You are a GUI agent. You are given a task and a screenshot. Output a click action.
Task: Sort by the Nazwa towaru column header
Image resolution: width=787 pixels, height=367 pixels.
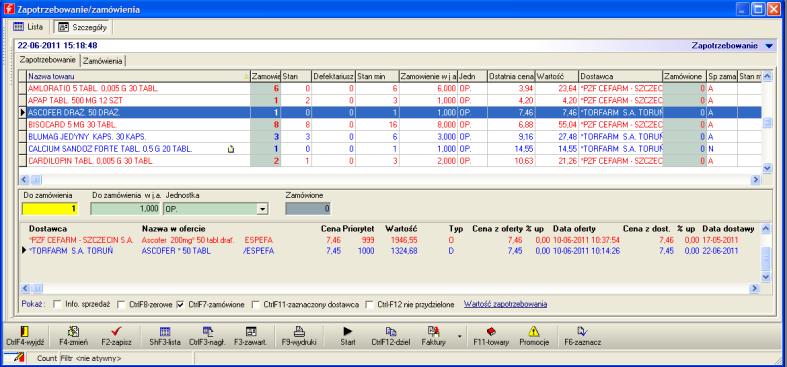coord(138,76)
